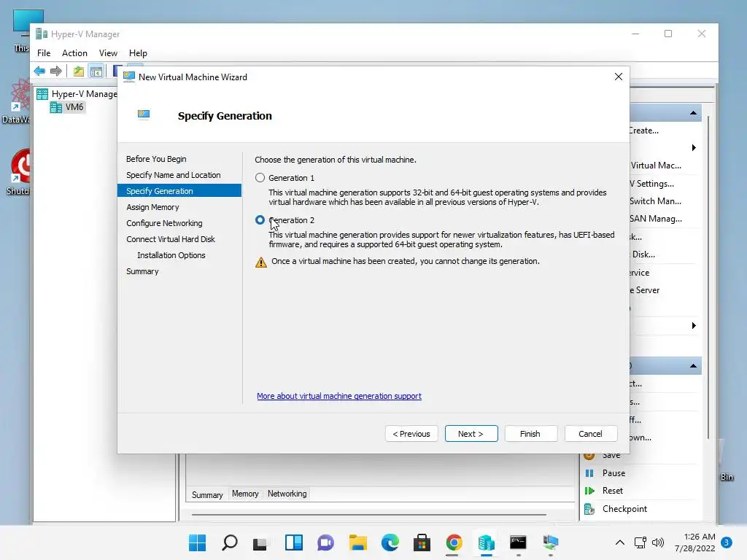Image resolution: width=747 pixels, height=560 pixels.
Task: Show hidden system tray icons
Action: pos(619,542)
